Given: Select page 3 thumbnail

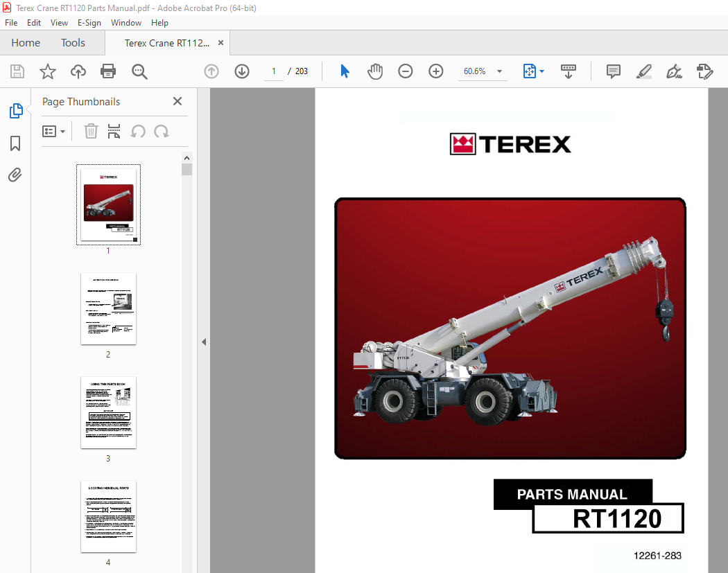Looking at the screenshot, I should click(x=109, y=413).
